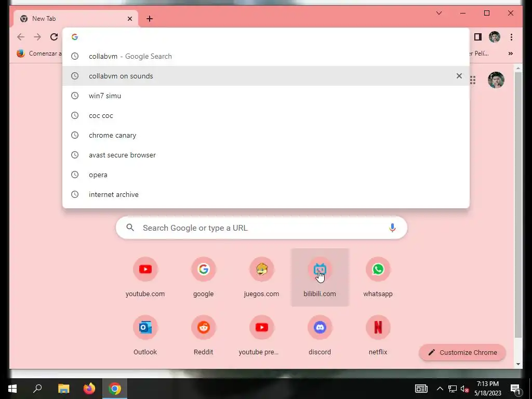Open the juegos.com shortcut tile
This screenshot has width=532, height=399.
pyautogui.click(x=262, y=277)
